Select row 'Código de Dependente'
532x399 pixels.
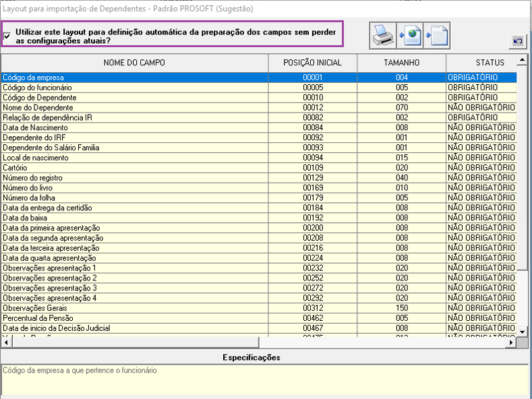(259, 98)
